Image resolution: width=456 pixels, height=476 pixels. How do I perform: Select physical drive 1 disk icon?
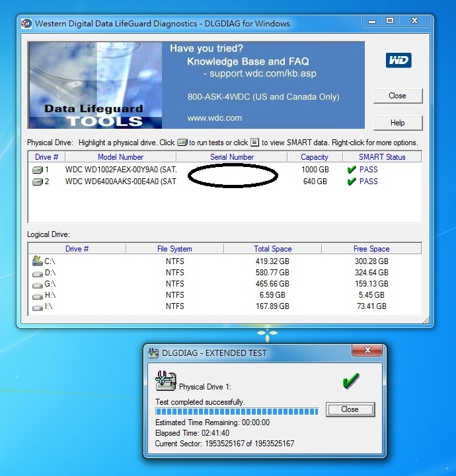pyautogui.click(x=38, y=170)
